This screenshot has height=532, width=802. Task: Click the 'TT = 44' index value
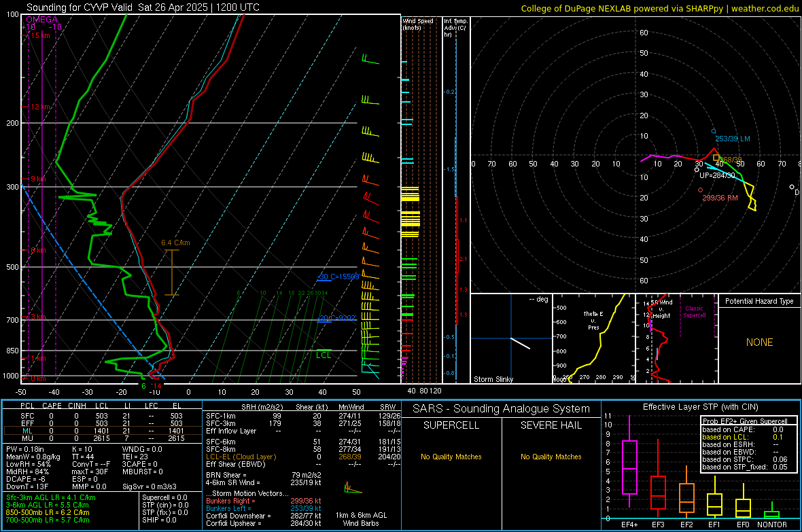pos(83,457)
